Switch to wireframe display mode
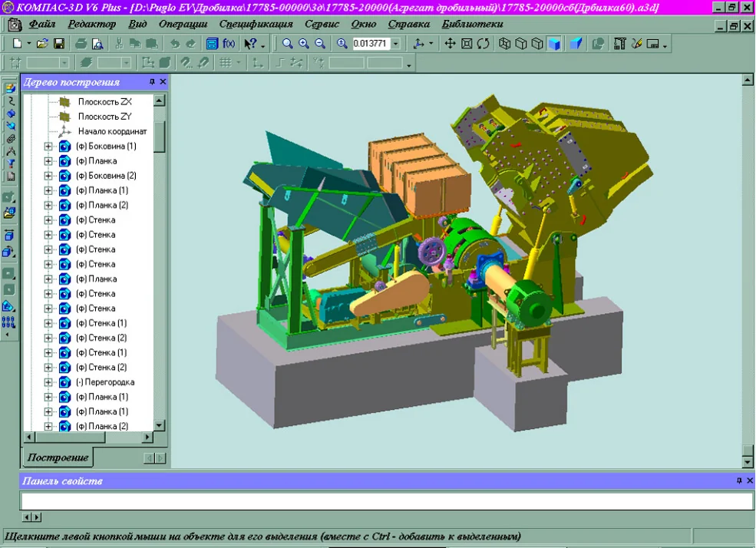The height and width of the screenshot is (548, 756). pyautogui.click(x=504, y=44)
